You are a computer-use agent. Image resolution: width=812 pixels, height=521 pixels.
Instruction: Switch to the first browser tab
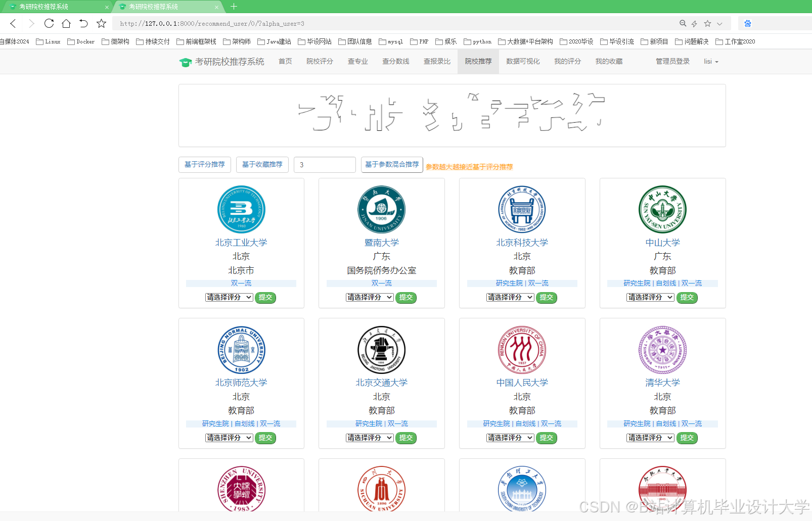[57, 7]
